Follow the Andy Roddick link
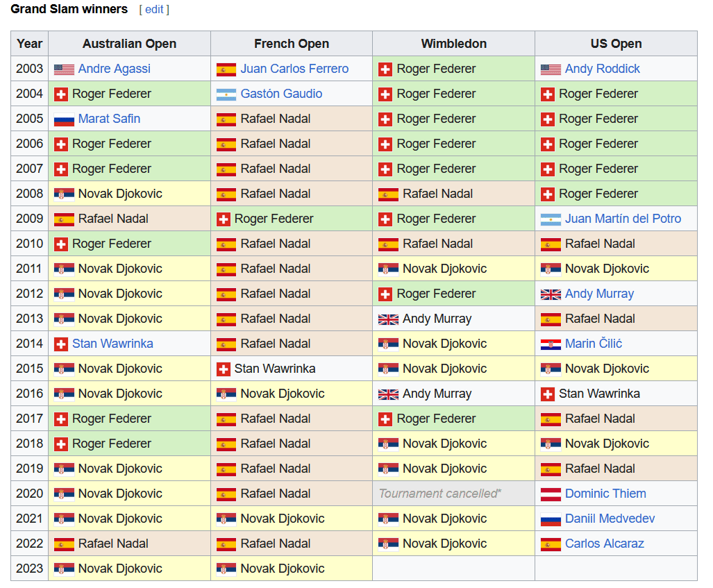 tap(602, 69)
